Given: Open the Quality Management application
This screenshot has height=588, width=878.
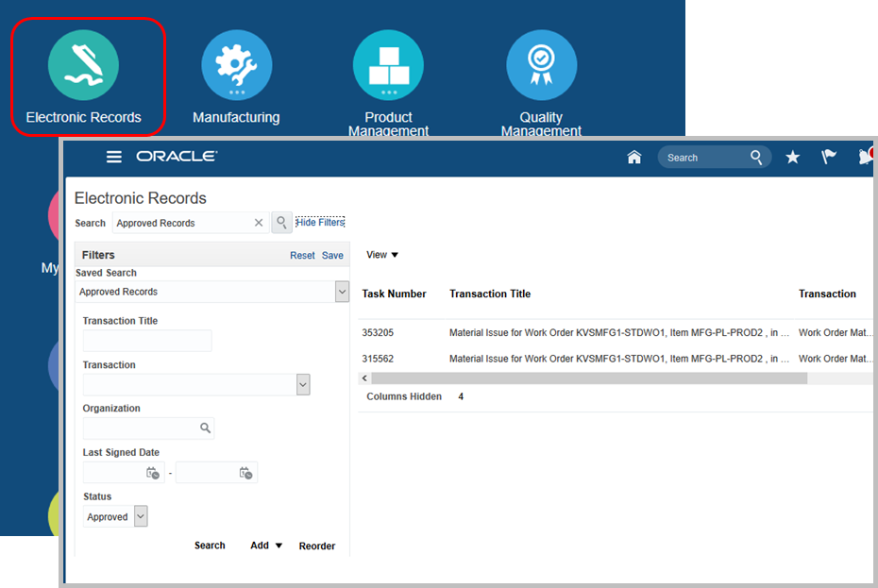Looking at the screenshot, I should pos(541,64).
